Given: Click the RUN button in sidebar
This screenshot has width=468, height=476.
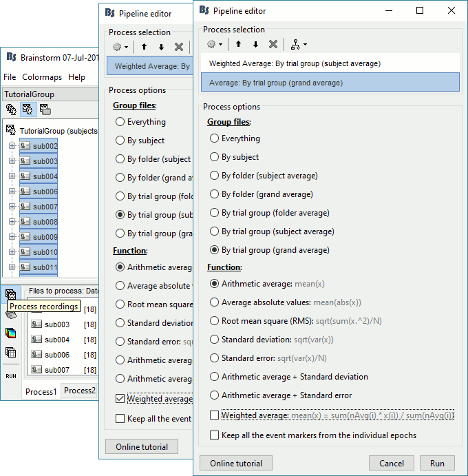Looking at the screenshot, I should [x=11, y=377].
